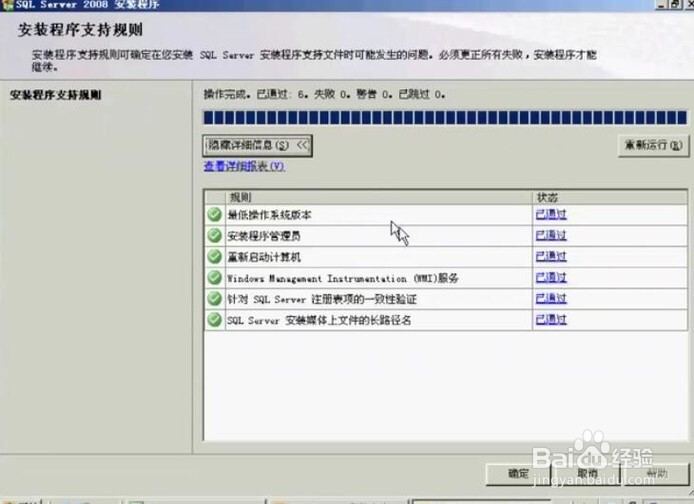Select 安装程序支持规则 step in left panel
This screenshot has width=694, height=504.
coord(56,95)
